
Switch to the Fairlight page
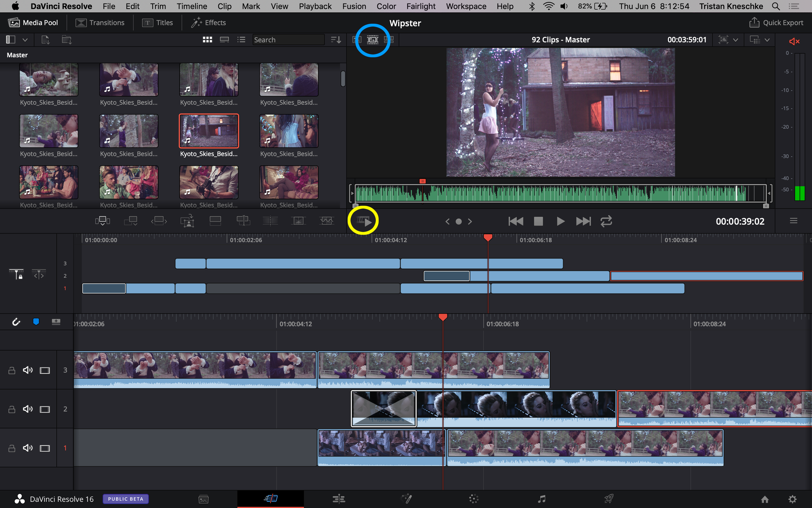(541, 499)
